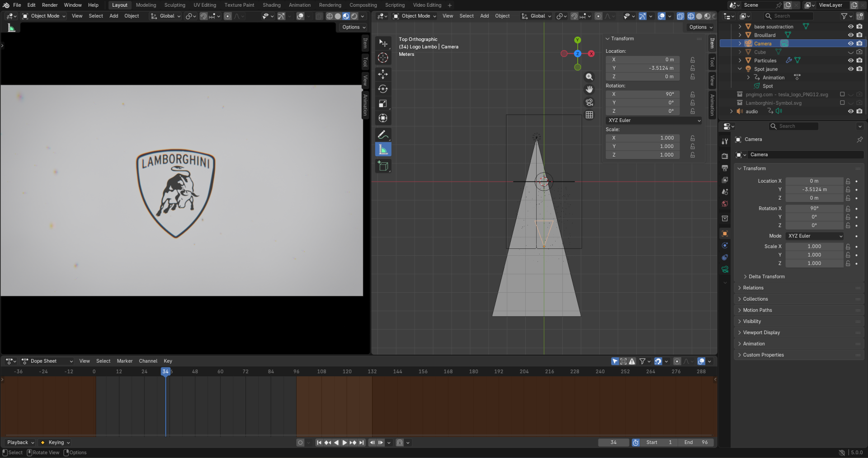
Task: Enable the pngimg.com tesla logo collection checkbox
Action: coord(842,94)
